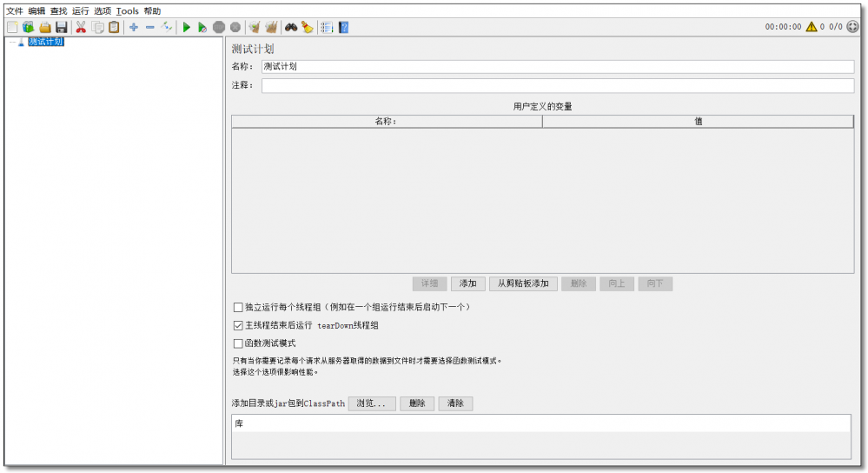This screenshot has width=868, height=473.
Task: Click the Stop octagon icon
Action: point(219,27)
